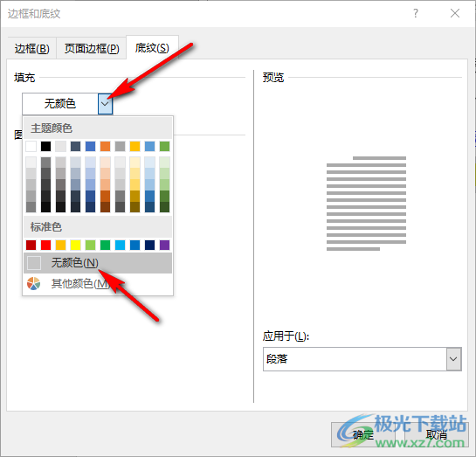Image resolution: width=476 pixels, height=457 pixels.
Task: Click the 取消 button
Action: point(436,435)
